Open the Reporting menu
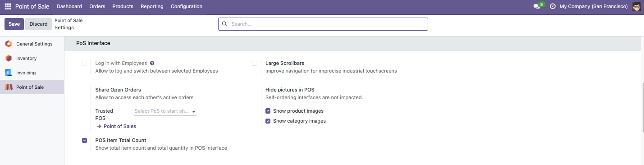Image resolution: width=644 pixels, height=165 pixels. click(x=152, y=6)
